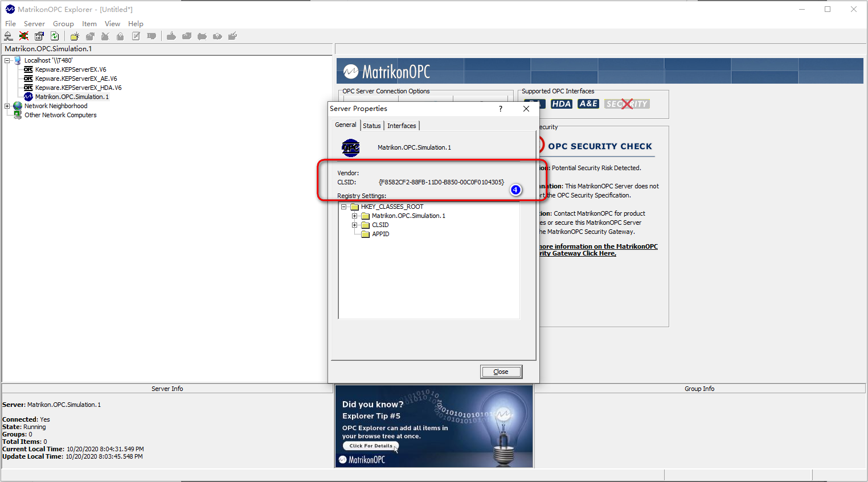Click the HDA interface badge

tap(561, 104)
